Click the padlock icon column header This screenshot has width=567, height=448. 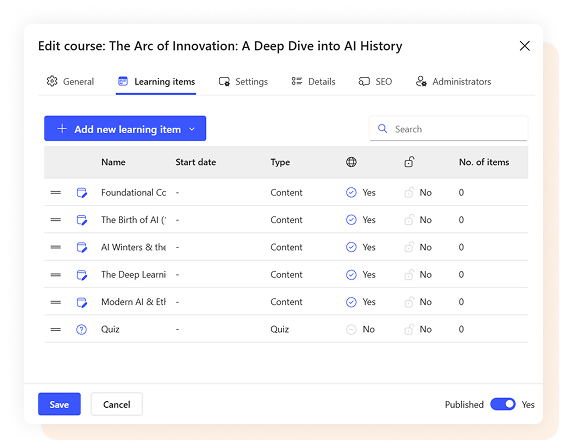coord(409,162)
